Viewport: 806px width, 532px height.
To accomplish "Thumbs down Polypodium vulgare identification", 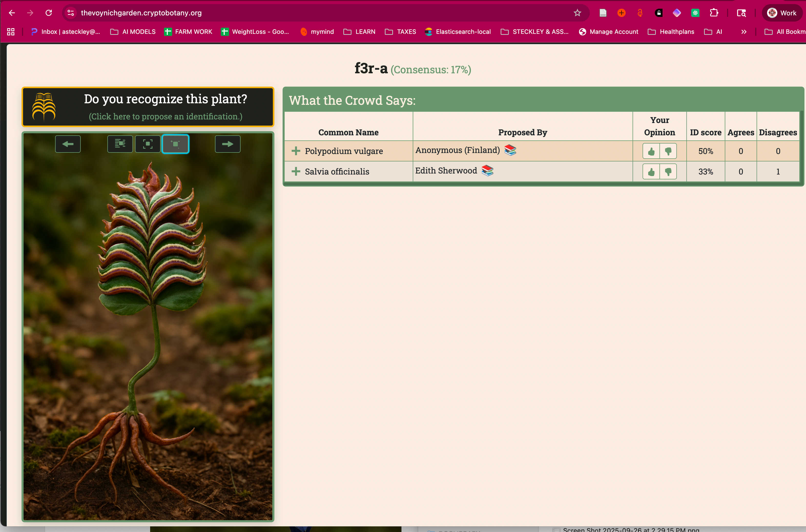I will 668,151.
